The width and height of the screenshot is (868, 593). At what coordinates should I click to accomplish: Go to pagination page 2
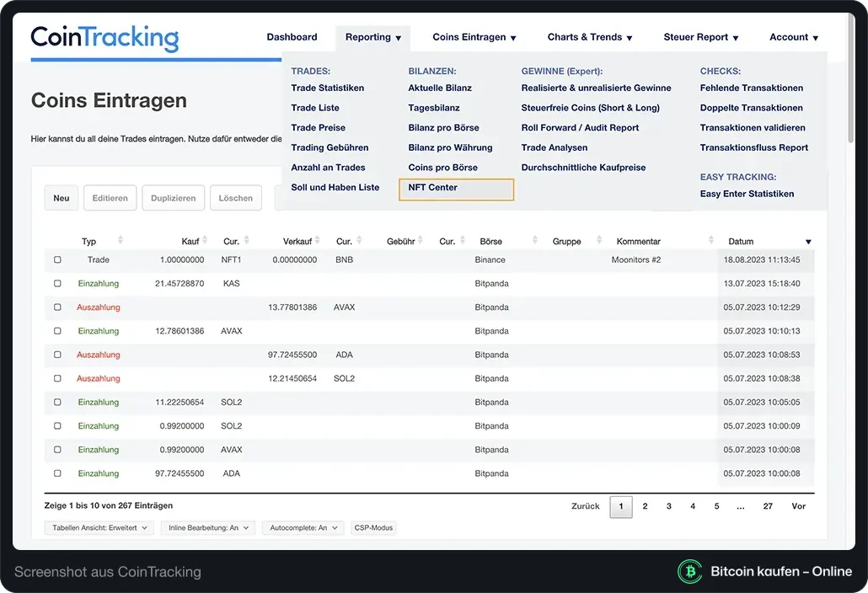point(645,506)
